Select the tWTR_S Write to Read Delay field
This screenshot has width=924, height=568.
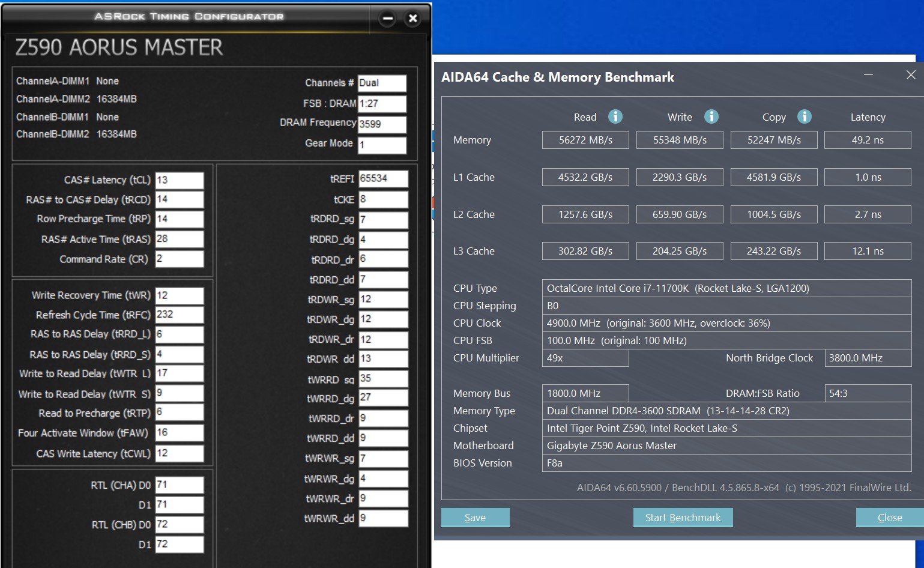point(180,393)
